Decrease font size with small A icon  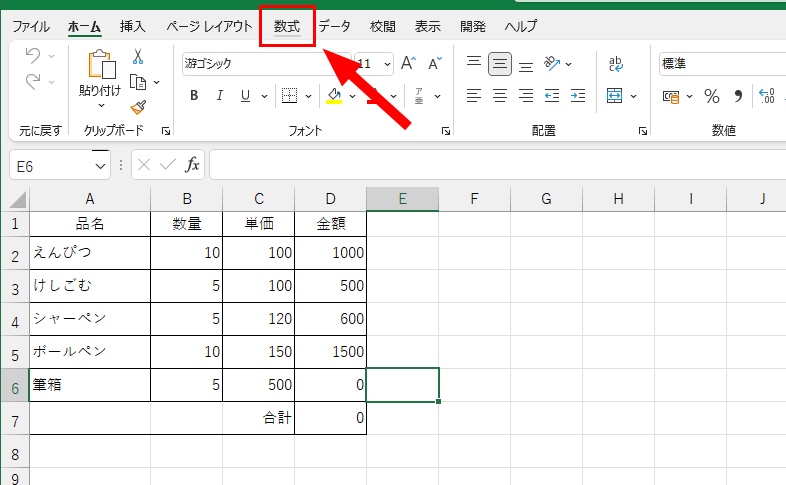435,64
